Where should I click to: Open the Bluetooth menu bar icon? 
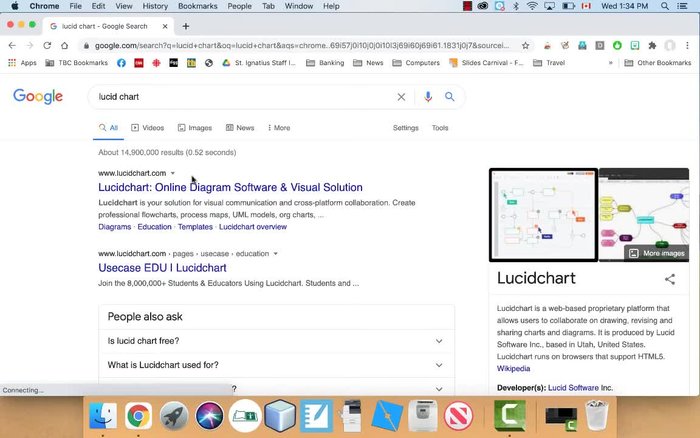pos(516,6)
